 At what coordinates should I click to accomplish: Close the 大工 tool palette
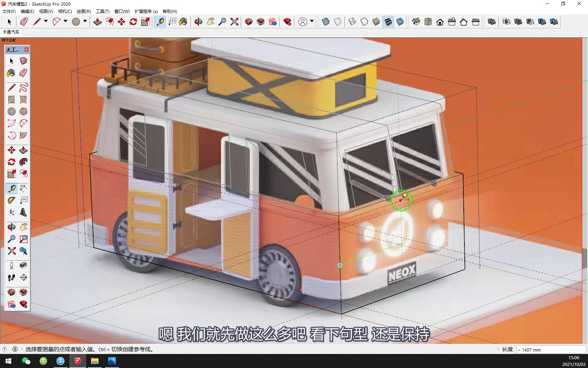point(27,50)
